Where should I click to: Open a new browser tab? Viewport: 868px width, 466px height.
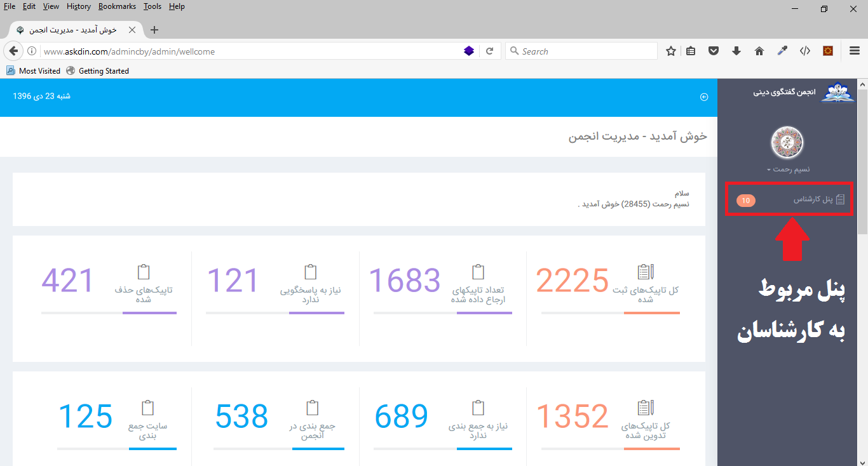pyautogui.click(x=154, y=30)
